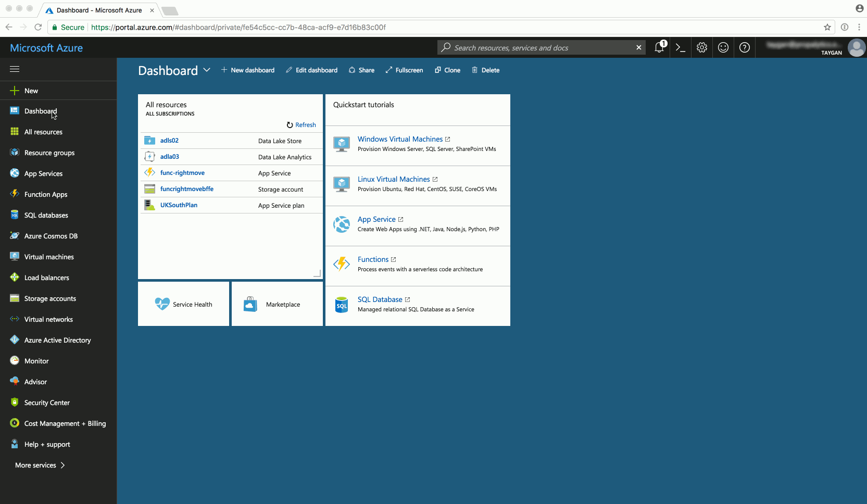Screen dimensions: 867x504
Task: Click the adla03 Data Lake Analytics icon
Action: [x=149, y=157]
